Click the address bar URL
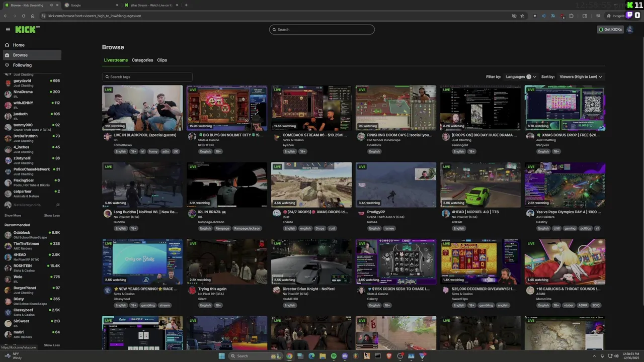644x362 pixels. click(95, 16)
